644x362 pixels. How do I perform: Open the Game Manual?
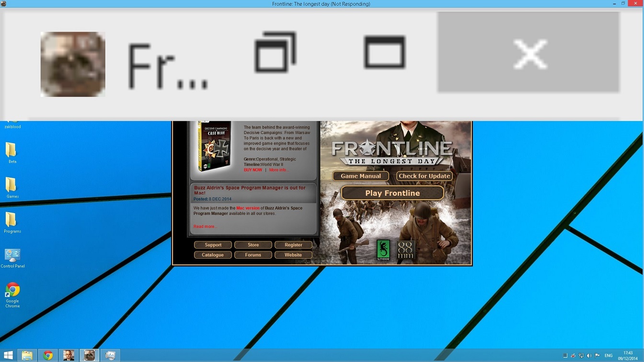pos(361,176)
